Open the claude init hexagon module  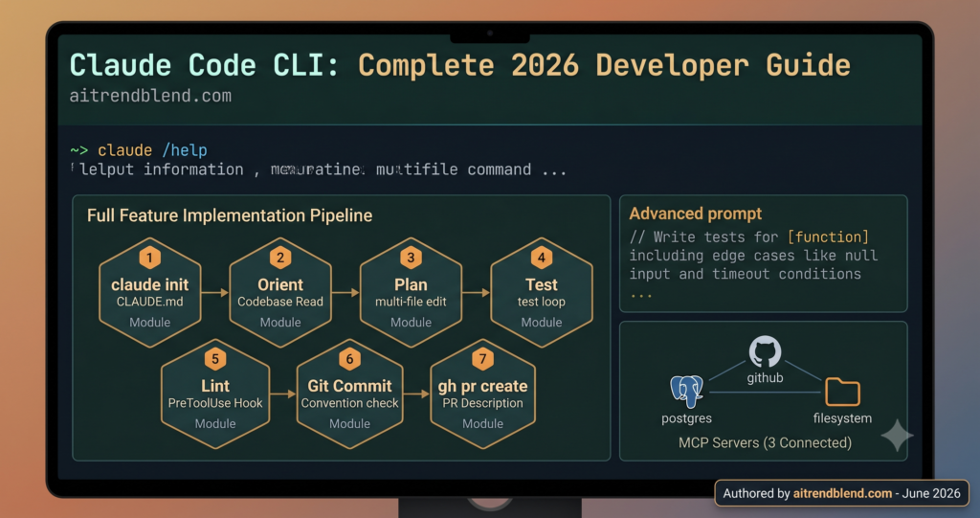[150, 292]
